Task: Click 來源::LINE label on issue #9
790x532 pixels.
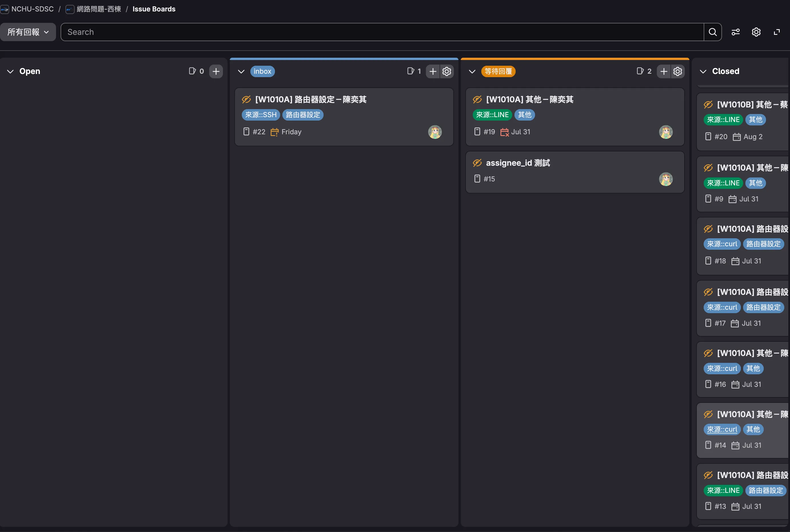Action: [723, 183]
